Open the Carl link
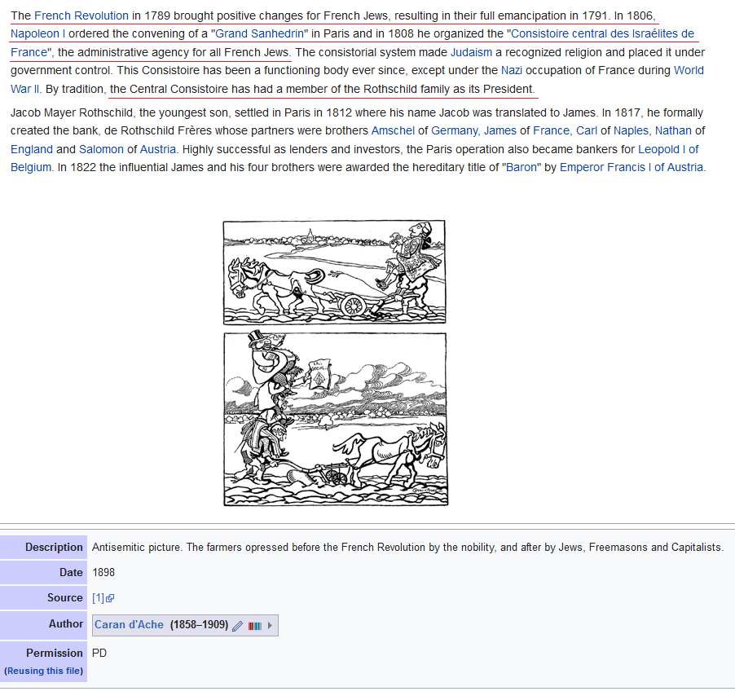Image resolution: width=735 pixels, height=700 pixels. [x=587, y=130]
